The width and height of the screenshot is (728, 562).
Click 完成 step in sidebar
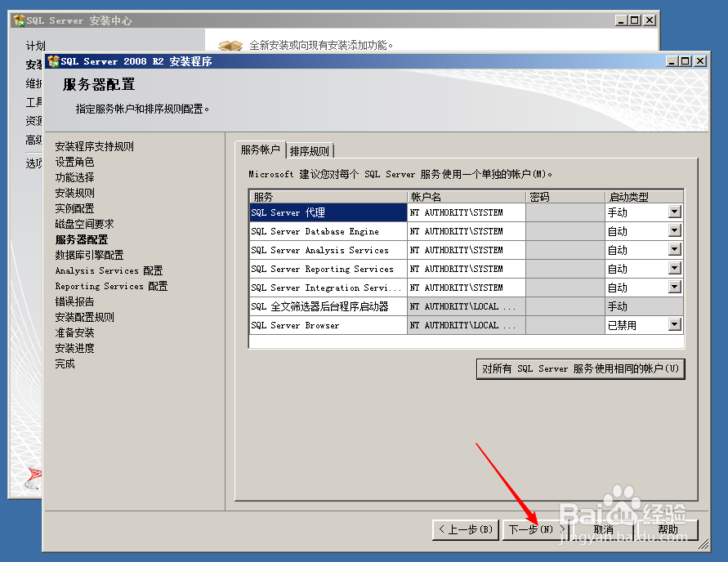(65, 364)
